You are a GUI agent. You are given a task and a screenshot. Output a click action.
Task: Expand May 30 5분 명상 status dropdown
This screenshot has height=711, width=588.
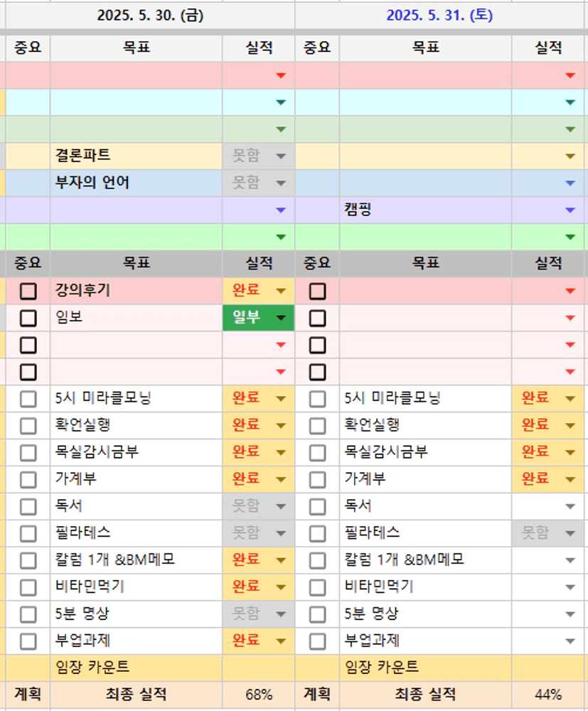coord(280,614)
